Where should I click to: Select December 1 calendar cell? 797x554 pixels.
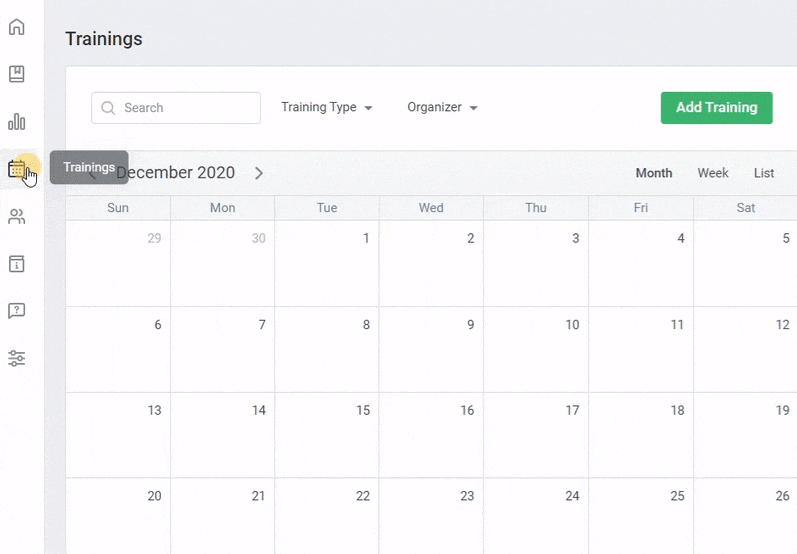pos(327,263)
